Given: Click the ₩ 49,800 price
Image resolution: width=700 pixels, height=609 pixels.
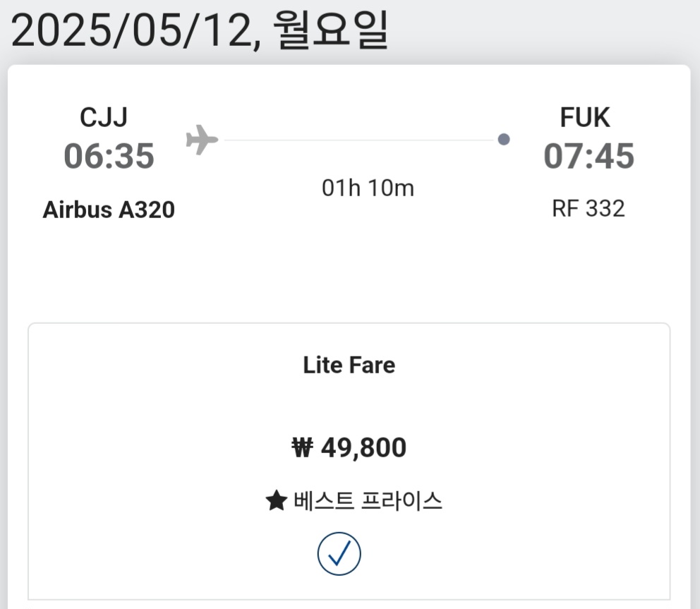Looking at the screenshot, I should coord(349,447).
